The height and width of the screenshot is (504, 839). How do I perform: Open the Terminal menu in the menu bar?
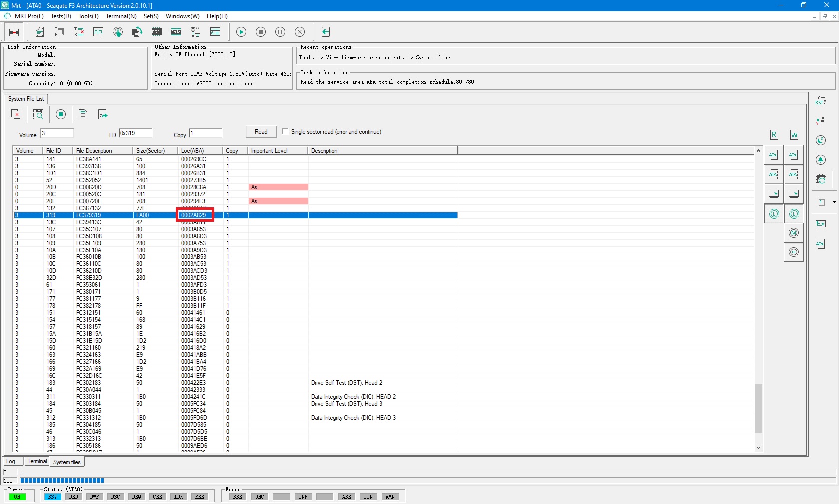pyautogui.click(x=121, y=16)
